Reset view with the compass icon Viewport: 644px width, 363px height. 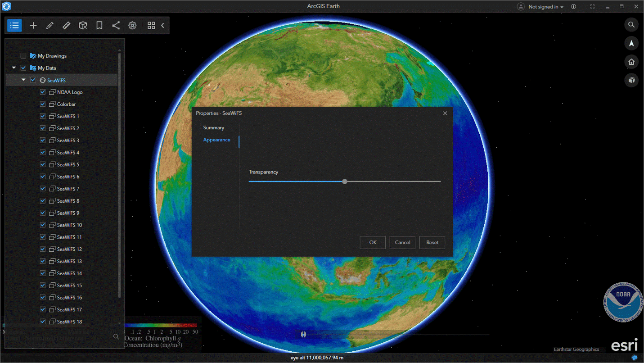pos(631,43)
